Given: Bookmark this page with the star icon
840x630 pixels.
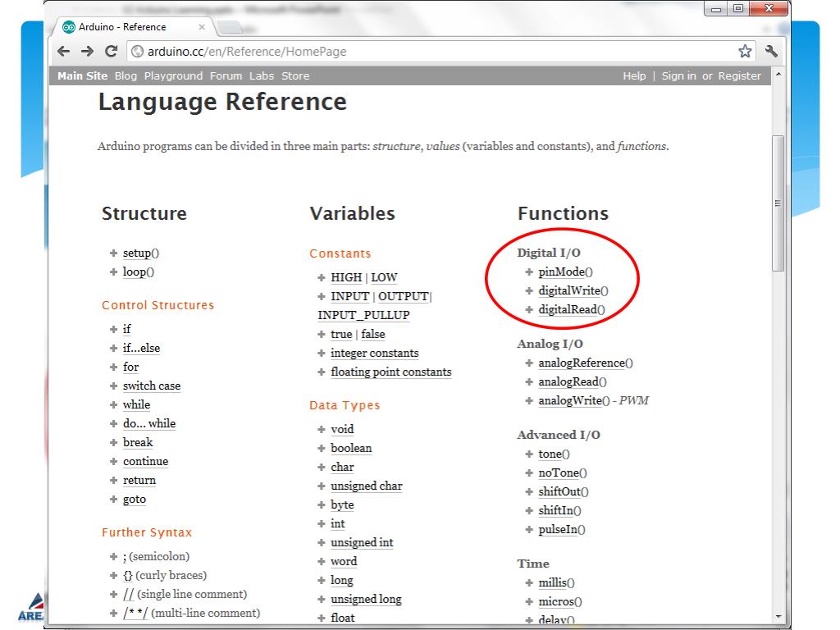Looking at the screenshot, I should pyautogui.click(x=745, y=52).
